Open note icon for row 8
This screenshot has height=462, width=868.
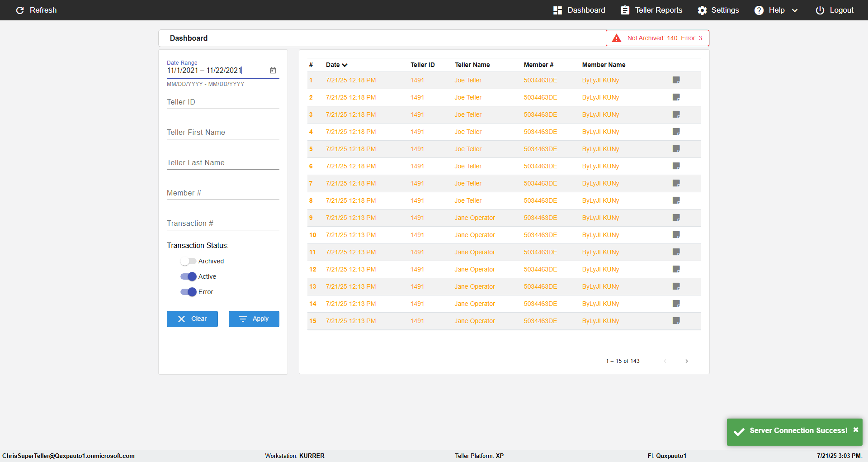(x=676, y=200)
